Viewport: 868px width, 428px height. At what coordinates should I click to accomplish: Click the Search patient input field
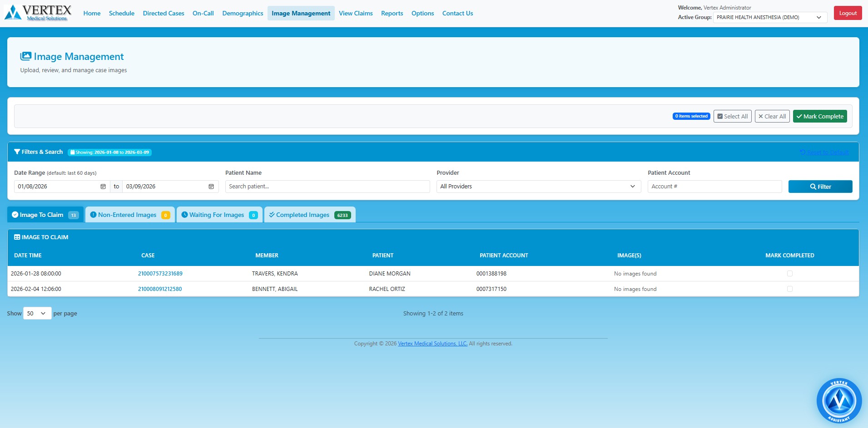pos(327,186)
